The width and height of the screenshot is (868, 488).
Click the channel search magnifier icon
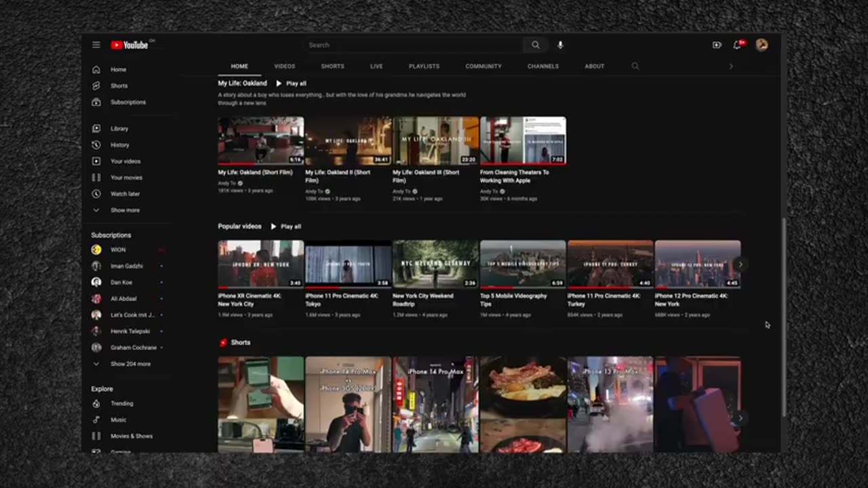coord(635,66)
